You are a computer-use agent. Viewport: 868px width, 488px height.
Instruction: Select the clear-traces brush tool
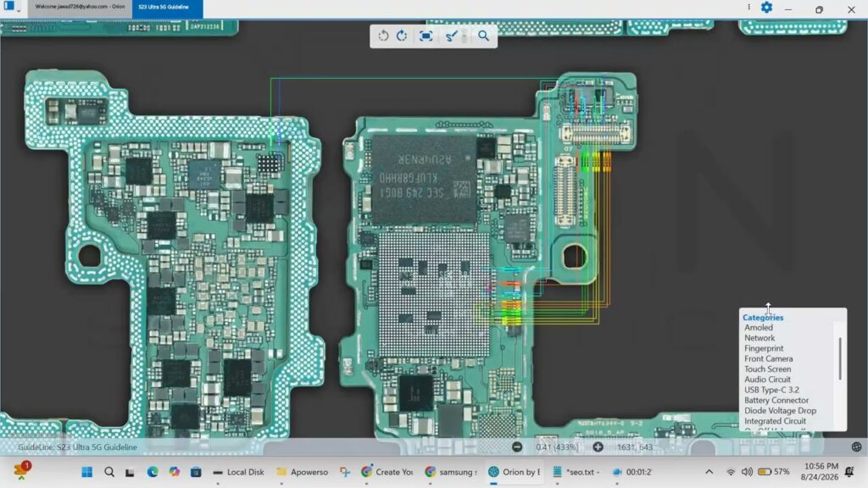[x=451, y=36]
